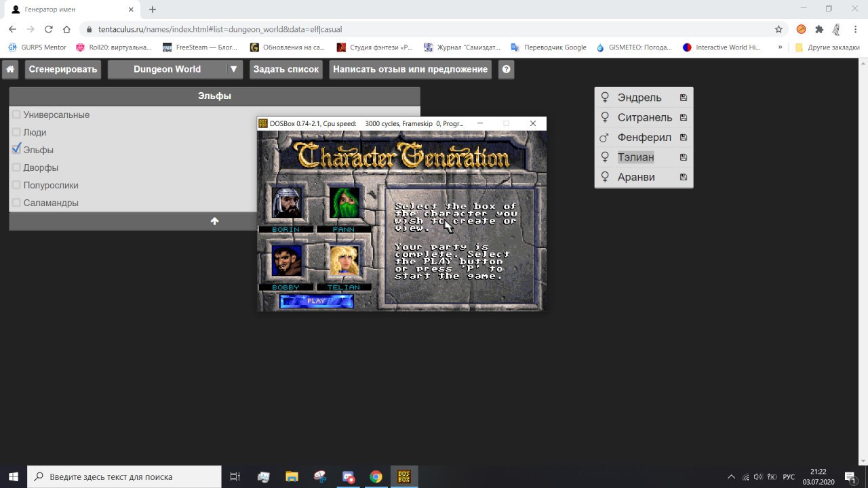
Task: Open the Chrome three-dot menu
Action: [x=856, y=29]
